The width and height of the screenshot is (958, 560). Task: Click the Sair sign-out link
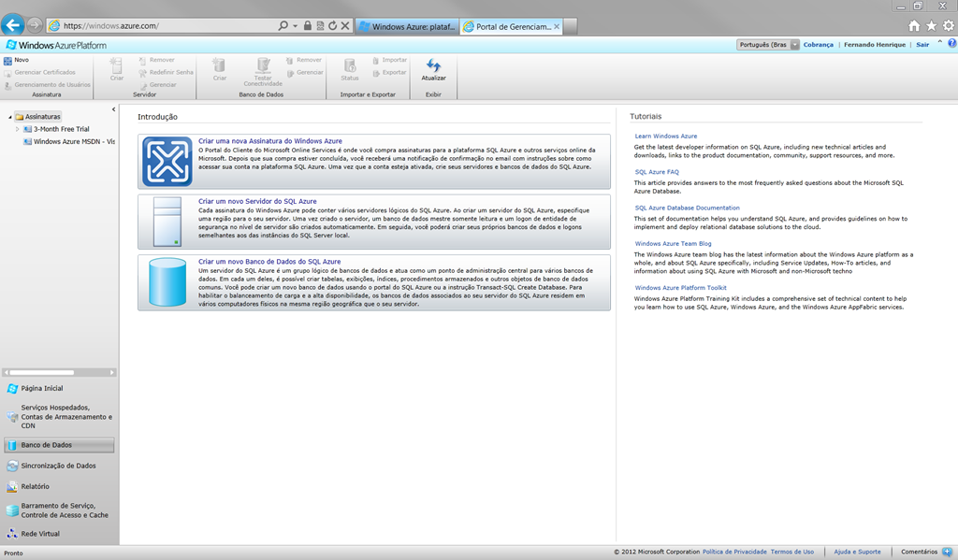(922, 45)
